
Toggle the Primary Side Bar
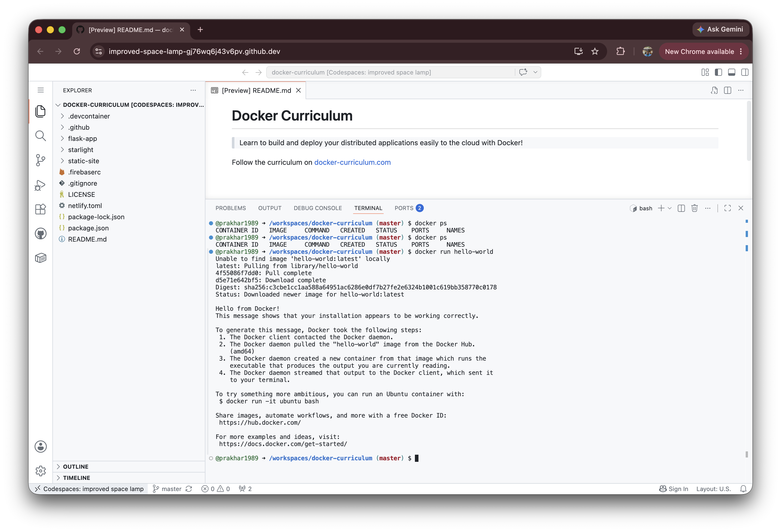pyautogui.click(x=718, y=72)
